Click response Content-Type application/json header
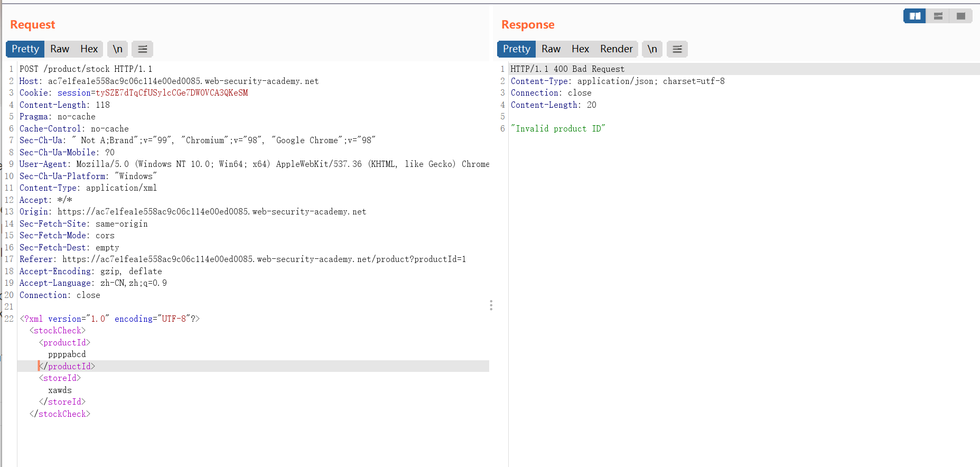Viewport: 980px width, 467px height. pos(618,81)
